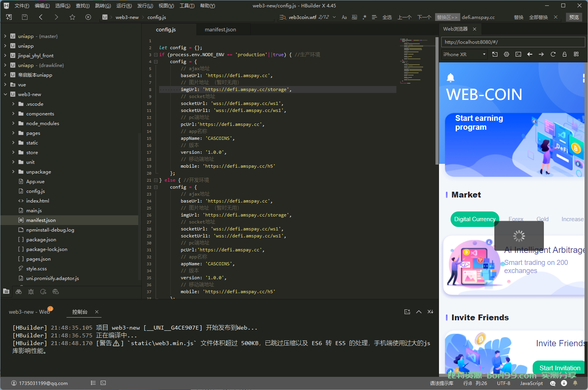Click the 替换 replace button
Screen dimensions: 588x390
(519, 17)
